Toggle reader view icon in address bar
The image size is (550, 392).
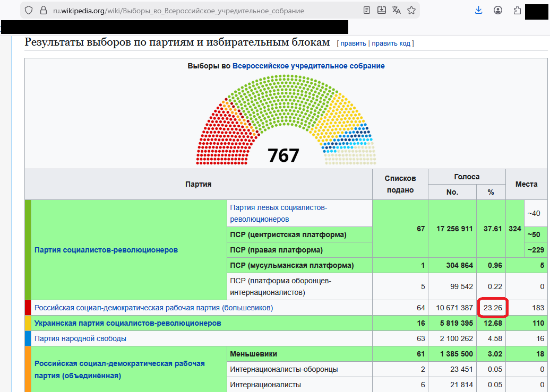coord(366,10)
